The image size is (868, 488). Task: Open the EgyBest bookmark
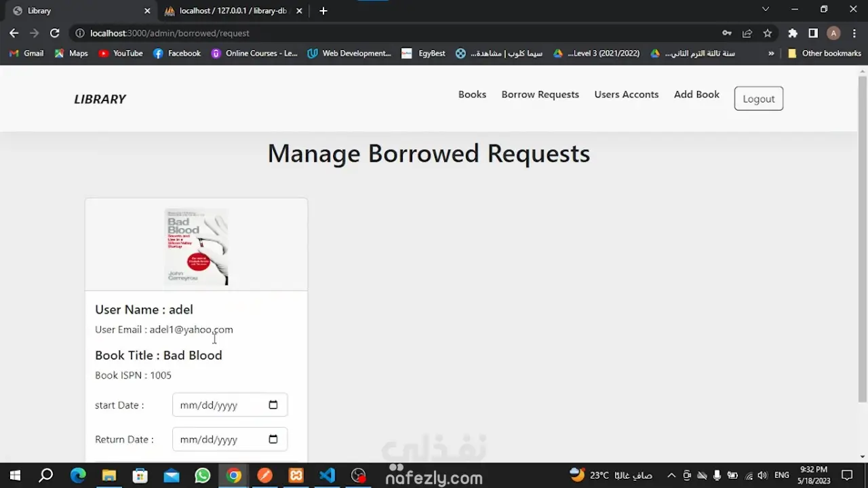click(x=424, y=54)
